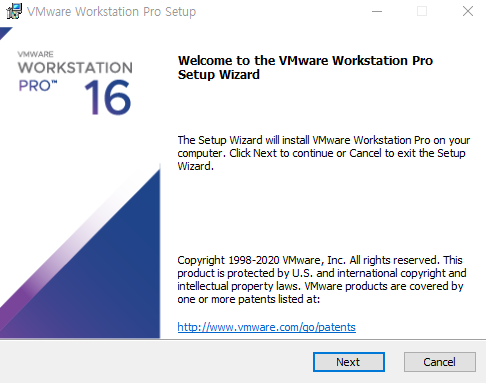Click the disabled maximize button
The height and width of the screenshot is (383, 486).
click(422, 11)
